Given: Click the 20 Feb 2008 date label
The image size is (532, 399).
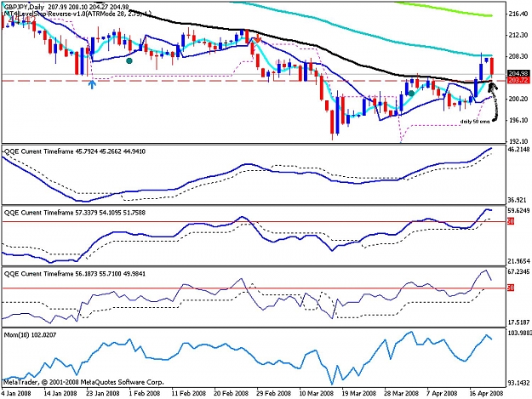Looking at the screenshot, I should point(231,393).
